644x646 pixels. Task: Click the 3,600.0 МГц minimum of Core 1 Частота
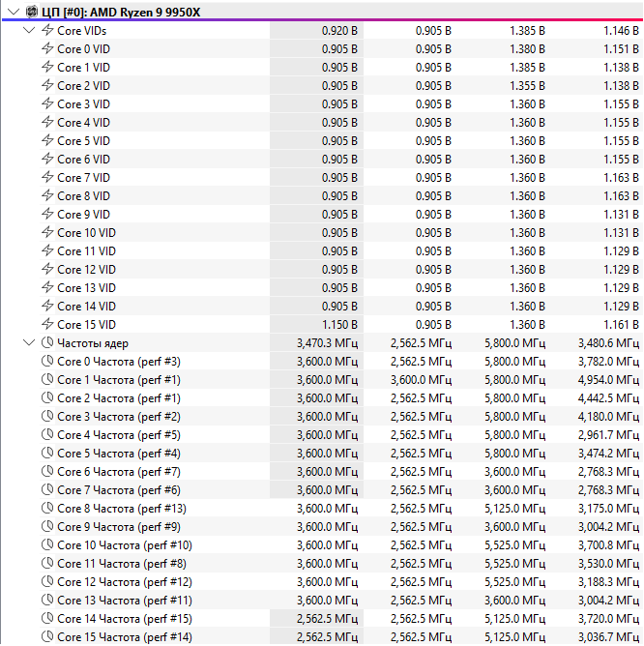pos(421,380)
